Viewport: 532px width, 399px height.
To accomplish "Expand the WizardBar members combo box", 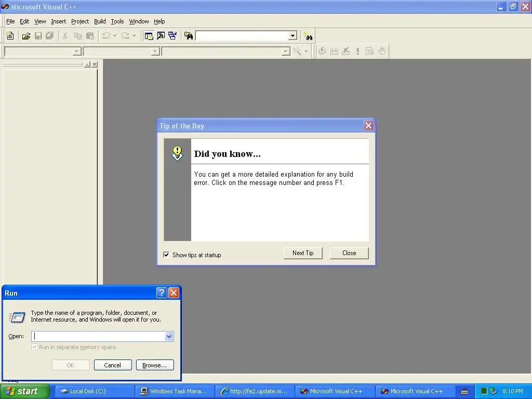I will click(x=286, y=51).
